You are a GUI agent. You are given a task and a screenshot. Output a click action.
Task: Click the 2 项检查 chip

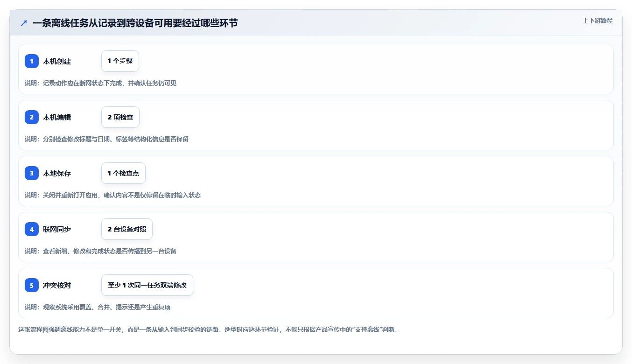point(120,117)
